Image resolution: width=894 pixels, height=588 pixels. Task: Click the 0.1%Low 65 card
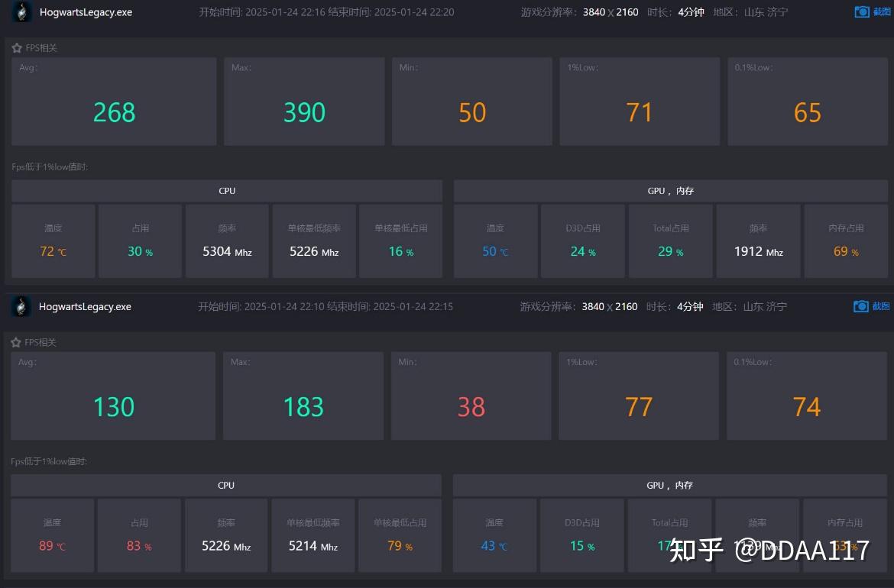coord(808,102)
